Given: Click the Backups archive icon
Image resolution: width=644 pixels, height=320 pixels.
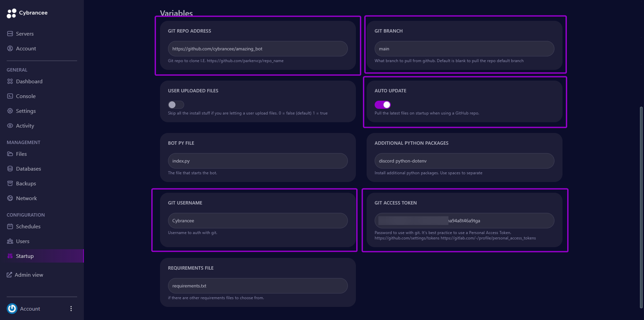Looking at the screenshot, I should [x=10, y=184].
